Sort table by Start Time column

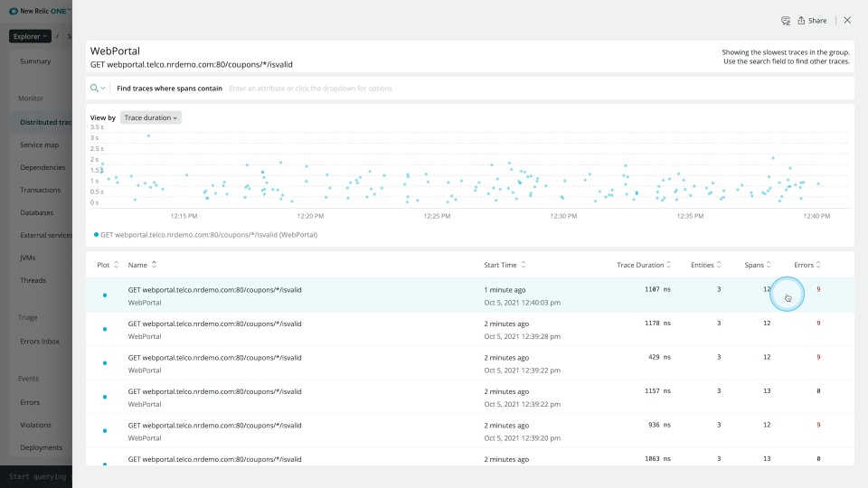(x=505, y=265)
